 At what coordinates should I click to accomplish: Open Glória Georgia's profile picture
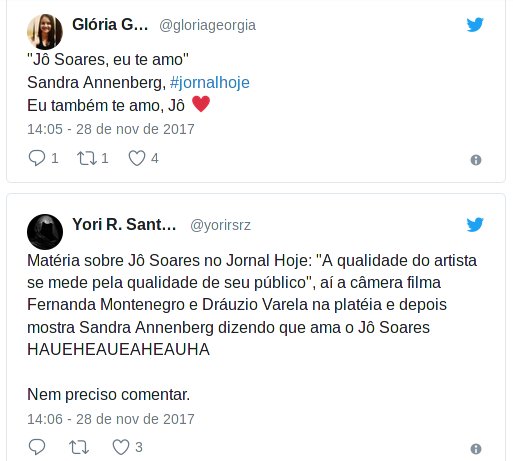(45, 32)
